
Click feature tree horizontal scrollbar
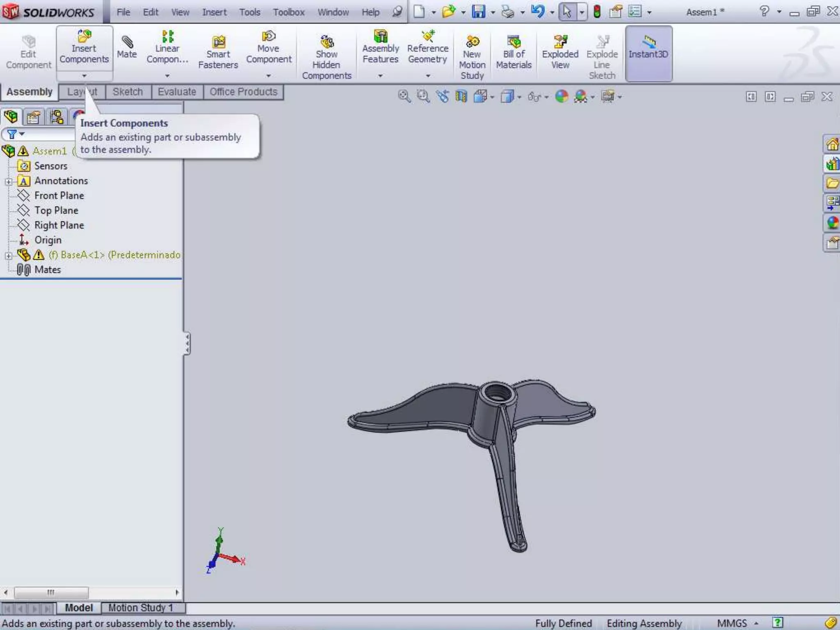click(x=51, y=592)
